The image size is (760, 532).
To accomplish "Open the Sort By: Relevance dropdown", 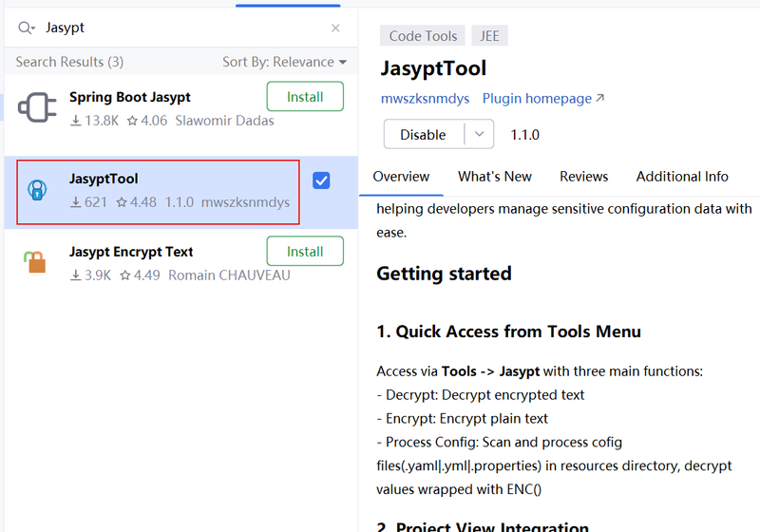I will point(284,62).
